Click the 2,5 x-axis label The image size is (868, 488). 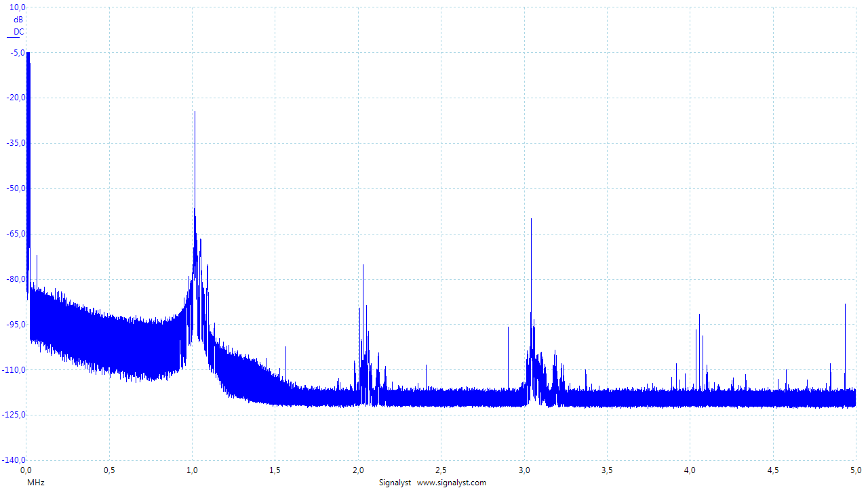click(x=441, y=470)
